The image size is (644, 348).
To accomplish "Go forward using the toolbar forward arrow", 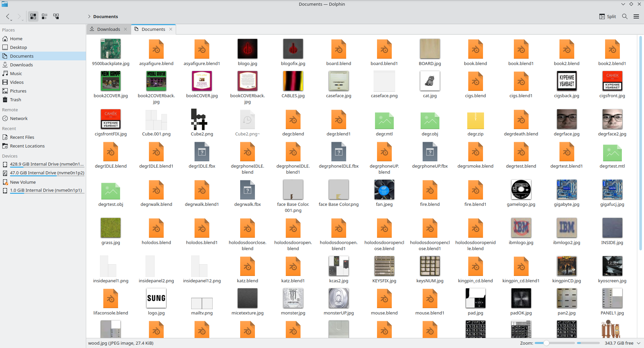I will 19,16.
